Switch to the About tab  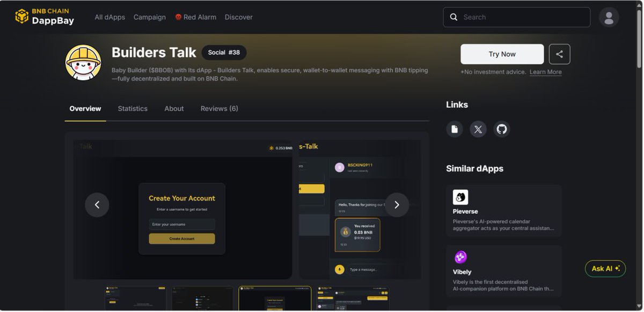(174, 109)
